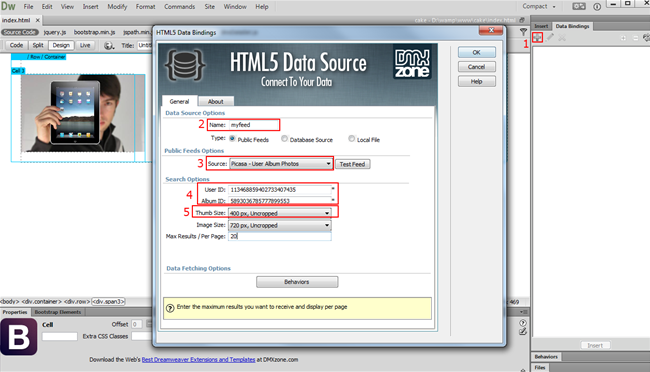Open the Image Size dropdown
The height and width of the screenshot is (372, 650).
[x=279, y=225]
